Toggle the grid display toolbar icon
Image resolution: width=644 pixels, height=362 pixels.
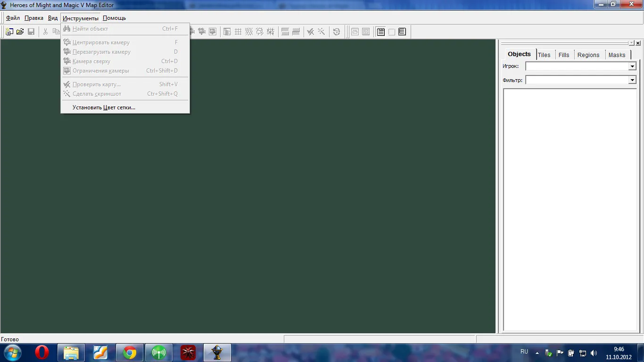238,32
